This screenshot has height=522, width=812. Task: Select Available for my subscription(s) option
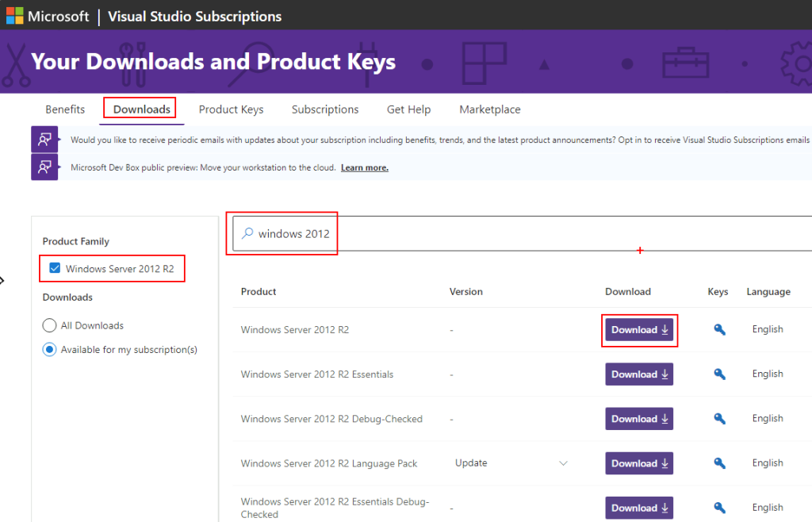coord(49,349)
